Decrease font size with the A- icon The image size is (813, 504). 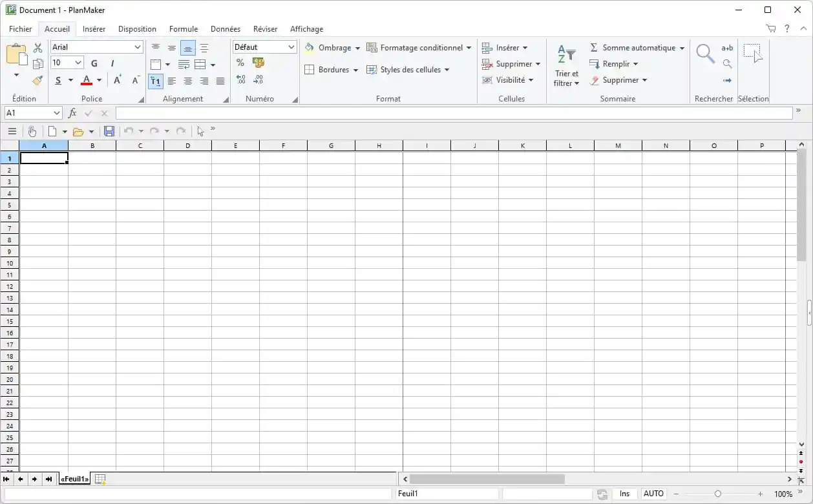[136, 80]
